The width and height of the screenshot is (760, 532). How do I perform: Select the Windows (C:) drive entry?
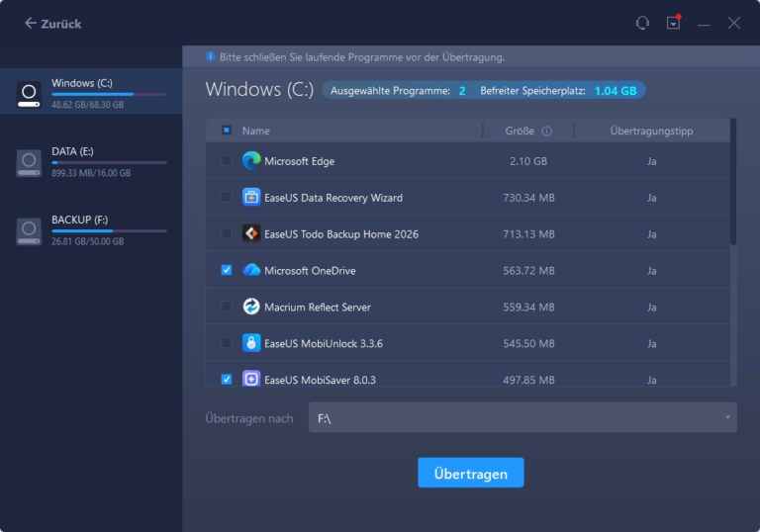[x=91, y=92]
